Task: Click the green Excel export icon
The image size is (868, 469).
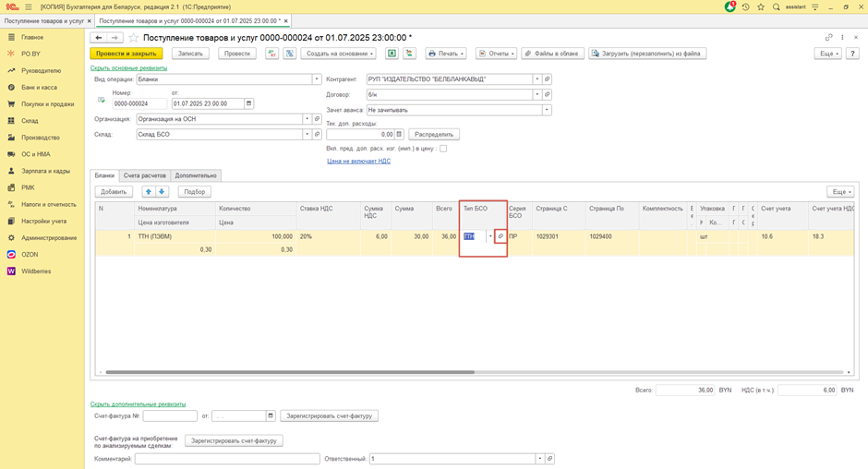Action: (392, 54)
